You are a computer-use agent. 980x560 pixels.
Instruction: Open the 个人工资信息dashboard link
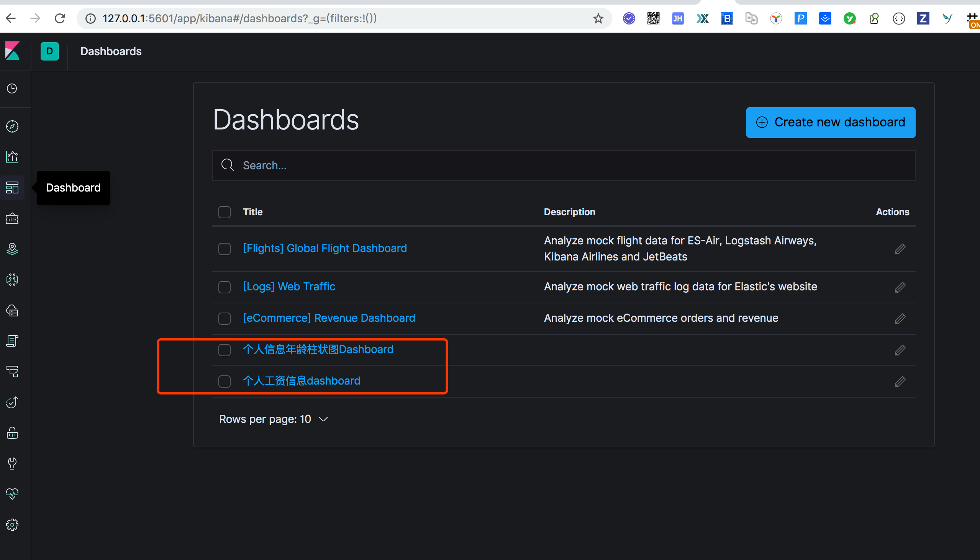pos(302,381)
